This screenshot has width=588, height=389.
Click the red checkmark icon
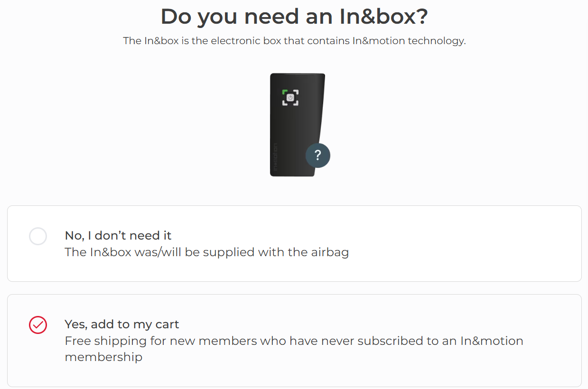tap(38, 325)
